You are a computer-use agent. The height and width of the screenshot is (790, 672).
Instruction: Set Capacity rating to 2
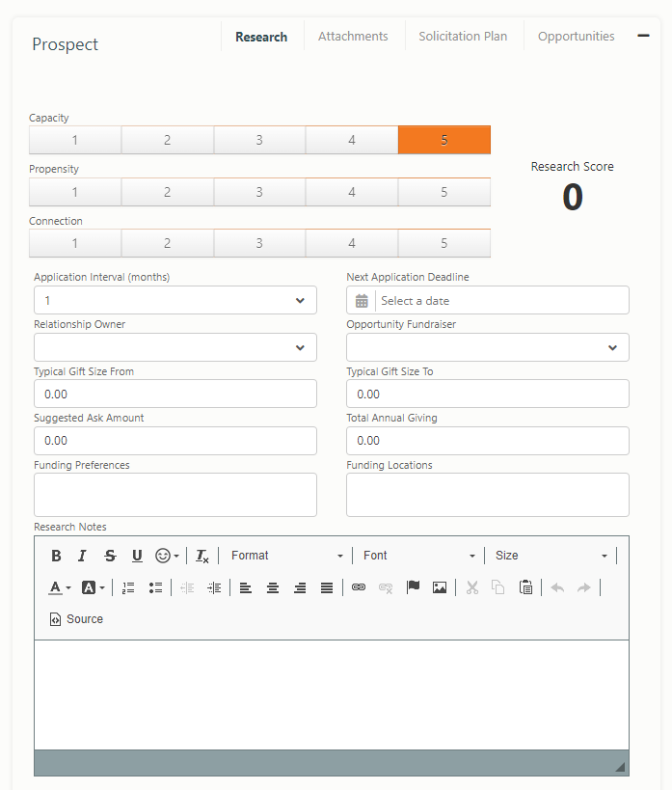(x=167, y=140)
